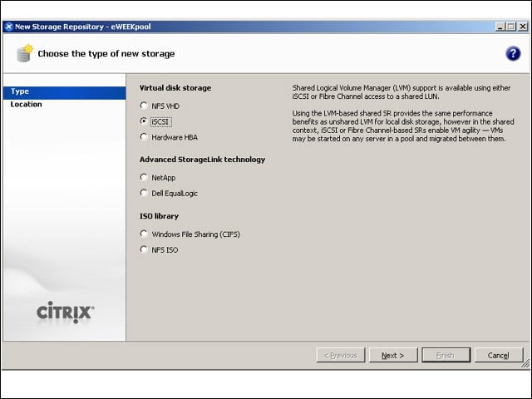Open the blue help question mark icon
The height and width of the screenshot is (399, 532).
(x=513, y=53)
